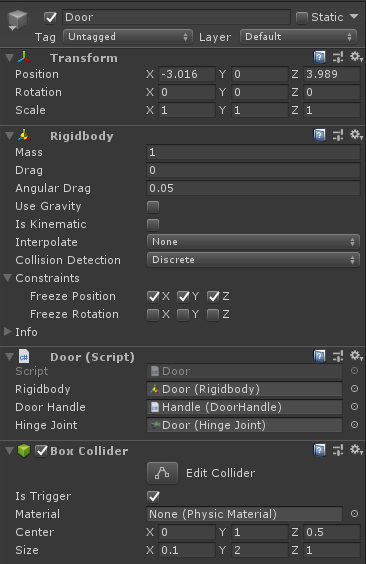Open the Collision Detection dropdown

(x=253, y=260)
